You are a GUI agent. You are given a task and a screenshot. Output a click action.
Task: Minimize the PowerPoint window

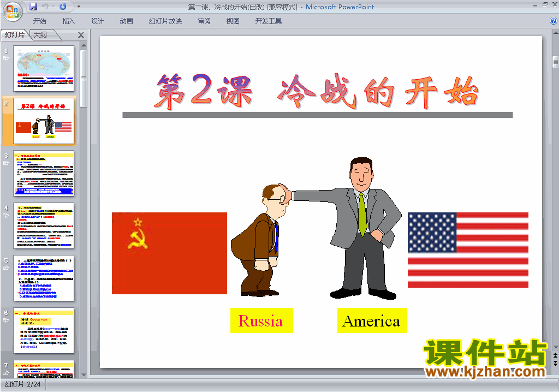click(x=535, y=5)
